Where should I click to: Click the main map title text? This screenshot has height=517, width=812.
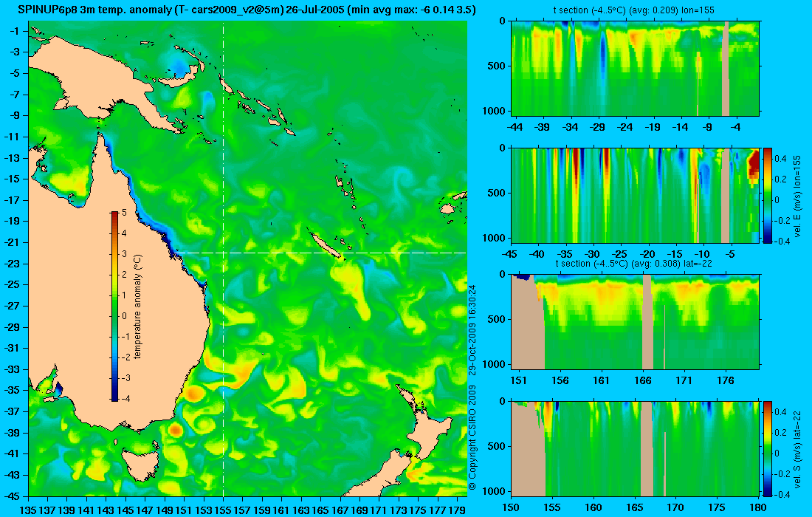coord(247,10)
